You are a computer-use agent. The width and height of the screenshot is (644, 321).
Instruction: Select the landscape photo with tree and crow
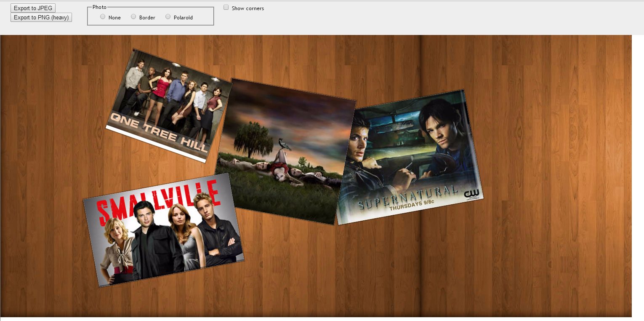pyautogui.click(x=286, y=152)
